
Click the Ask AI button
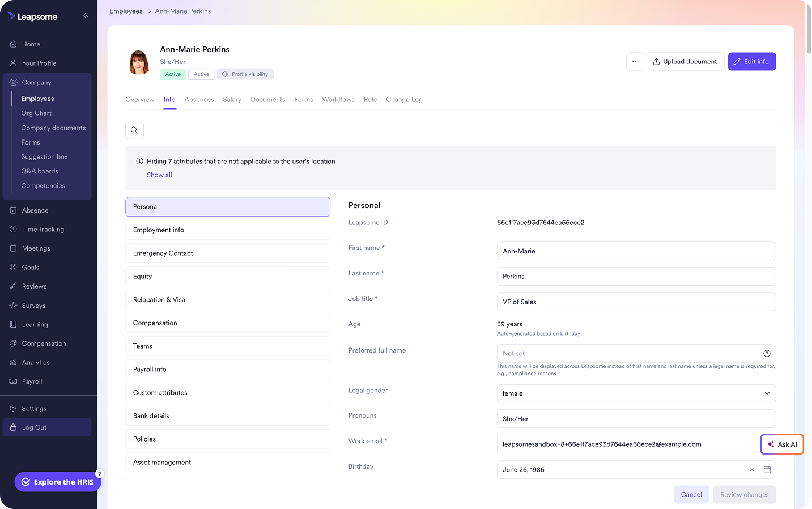(782, 444)
